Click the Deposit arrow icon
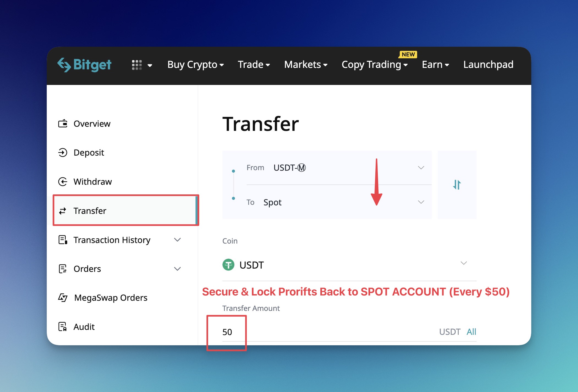This screenshot has width=578, height=392. [x=63, y=153]
